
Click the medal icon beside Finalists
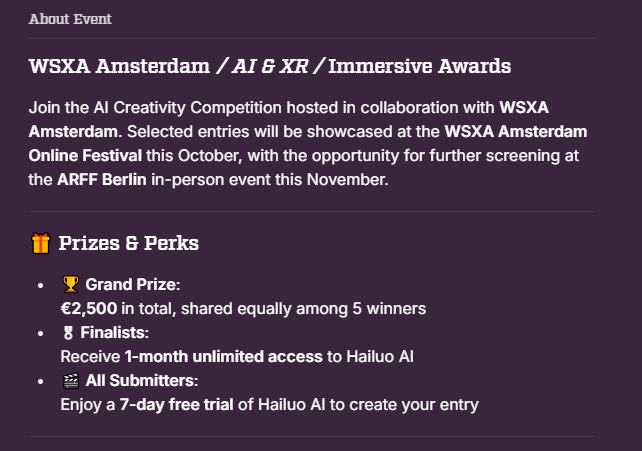pyautogui.click(x=68, y=333)
